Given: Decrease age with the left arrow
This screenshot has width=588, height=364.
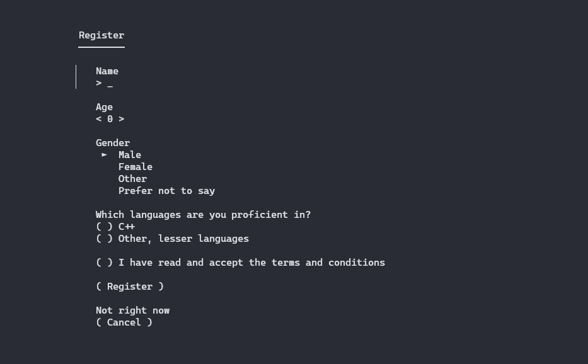Looking at the screenshot, I should click(98, 119).
